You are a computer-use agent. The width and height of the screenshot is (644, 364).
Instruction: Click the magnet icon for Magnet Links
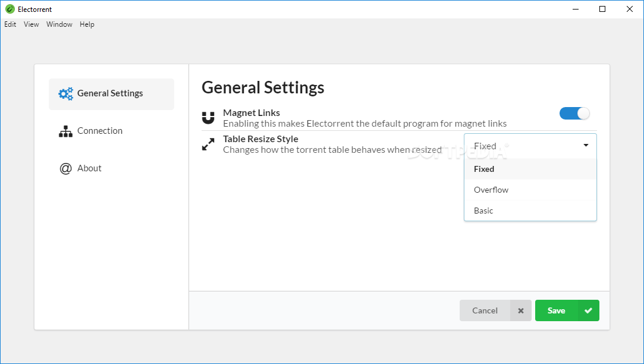(208, 118)
